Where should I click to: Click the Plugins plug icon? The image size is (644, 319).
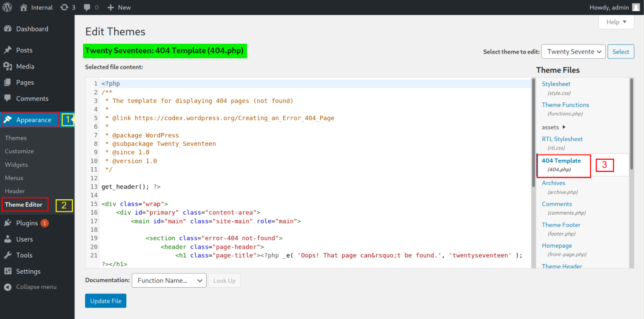[8, 223]
